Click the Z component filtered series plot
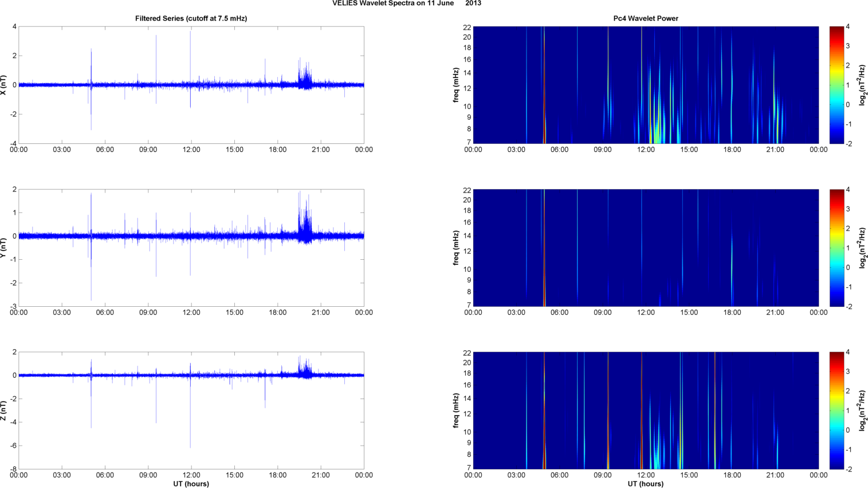Screen dimensions: 868x488 coord(191,411)
